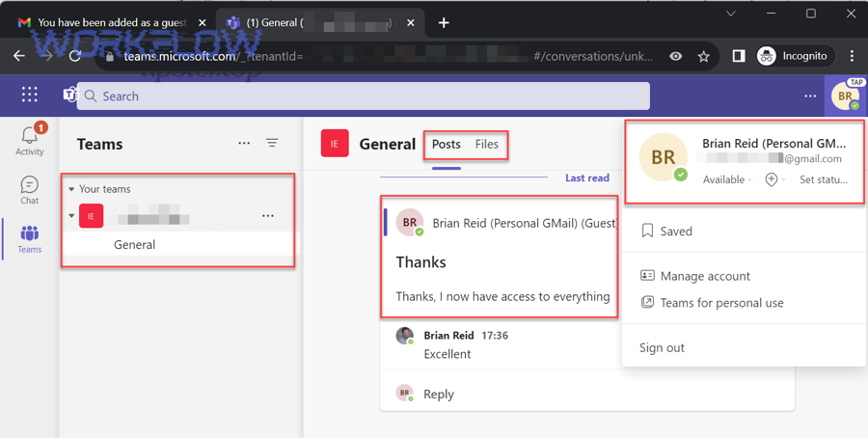Open the settings ellipsis beside profile avatar
868x438 pixels.
[810, 96]
